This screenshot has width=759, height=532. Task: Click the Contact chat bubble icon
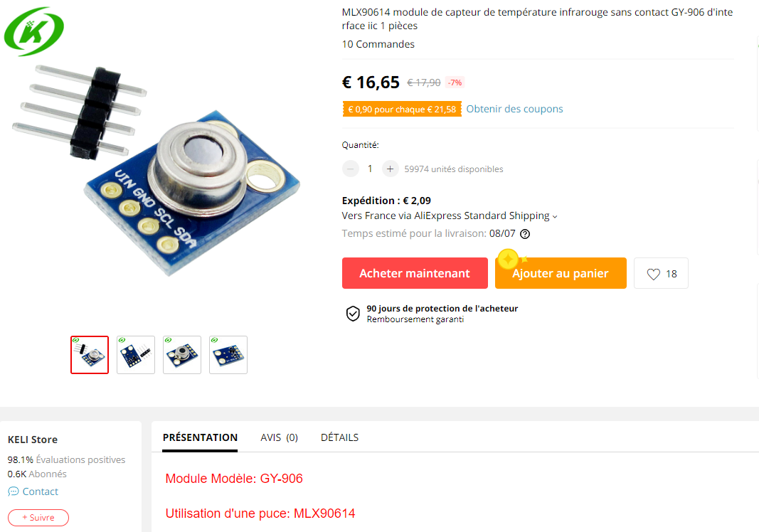pyautogui.click(x=14, y=491)
